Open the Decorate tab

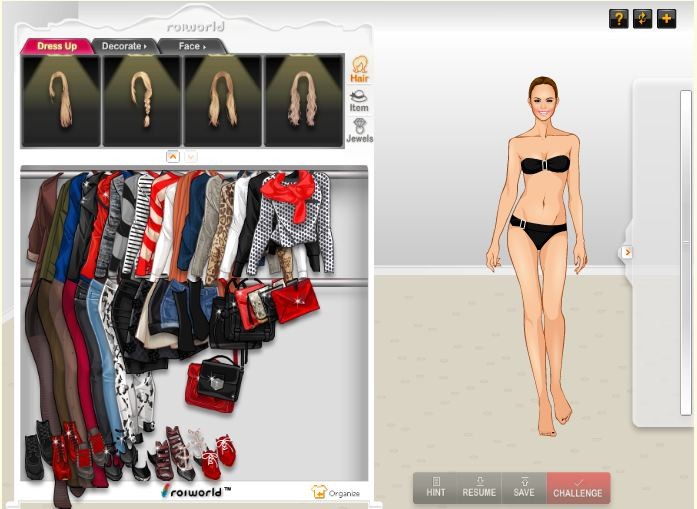(x=124, y=46)
